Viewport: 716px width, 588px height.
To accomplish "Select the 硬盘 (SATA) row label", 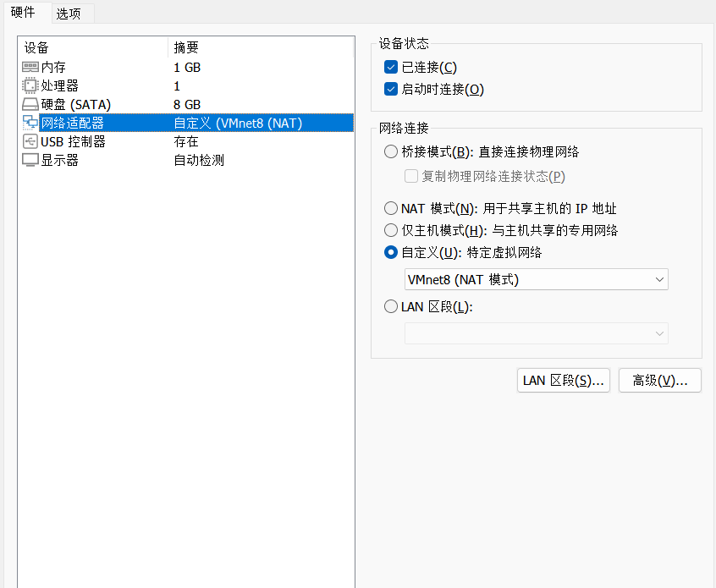I will tap(76, 105).
